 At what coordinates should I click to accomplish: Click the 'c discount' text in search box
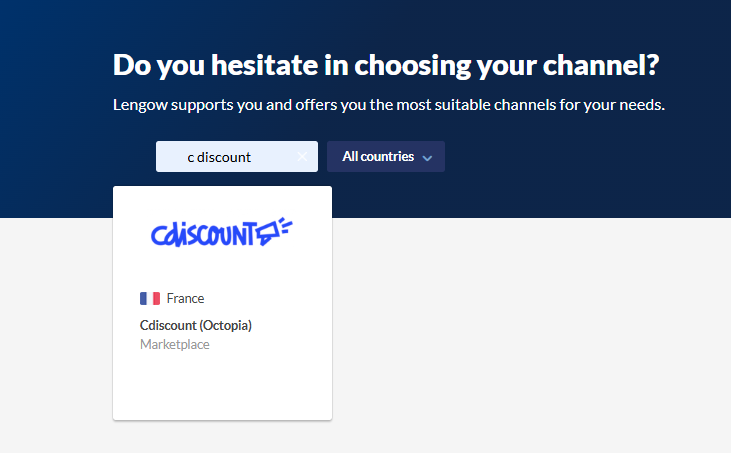(x=219, y=157)
